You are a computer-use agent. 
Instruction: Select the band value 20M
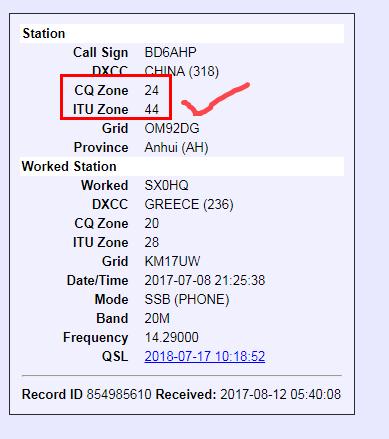(157, 318)
